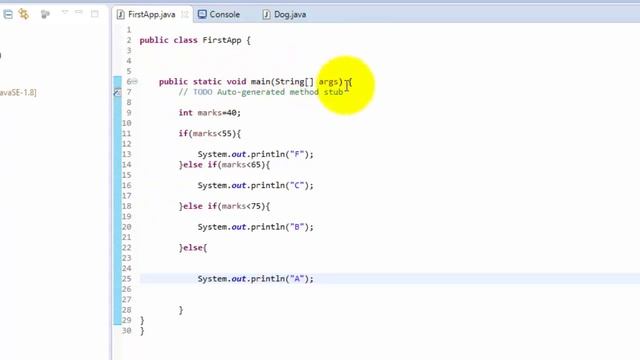Screen dimensions: 640x360
Task: Minimize the Package Explorer panel
Action: [x=79, y=13]
